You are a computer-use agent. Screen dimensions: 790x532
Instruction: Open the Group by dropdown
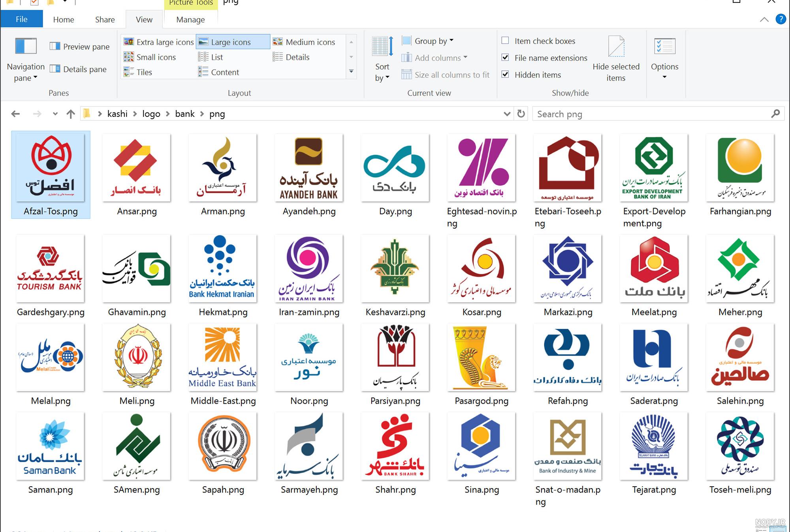pos(428,41)
